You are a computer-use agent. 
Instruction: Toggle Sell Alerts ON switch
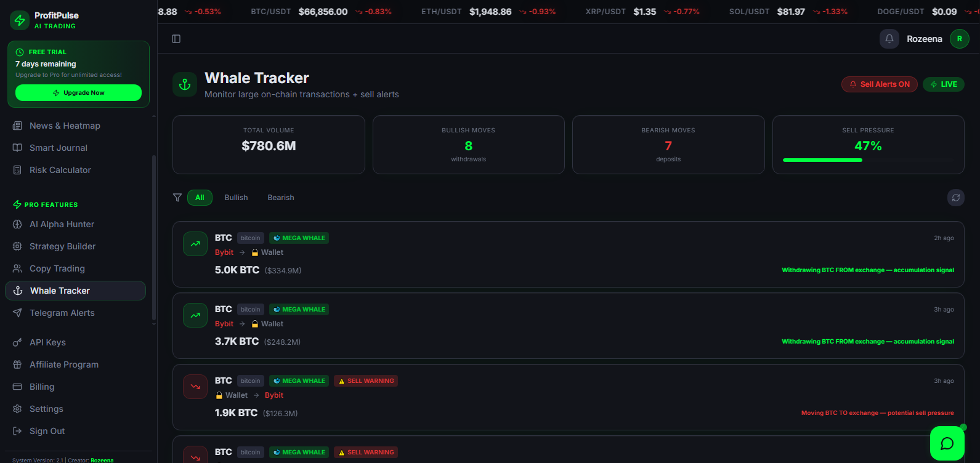tap(880, 84)
